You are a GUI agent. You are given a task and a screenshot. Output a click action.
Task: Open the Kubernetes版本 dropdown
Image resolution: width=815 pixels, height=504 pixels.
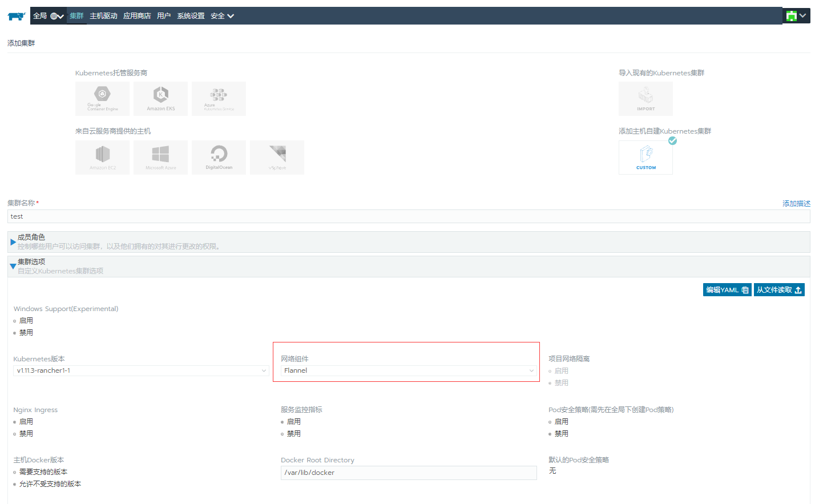tap(141, 370)
